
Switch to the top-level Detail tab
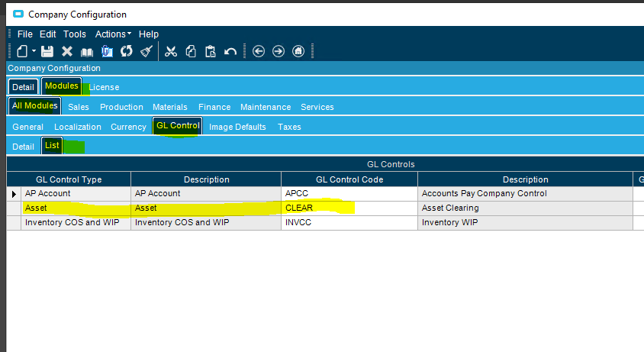(x=23, y=87)
